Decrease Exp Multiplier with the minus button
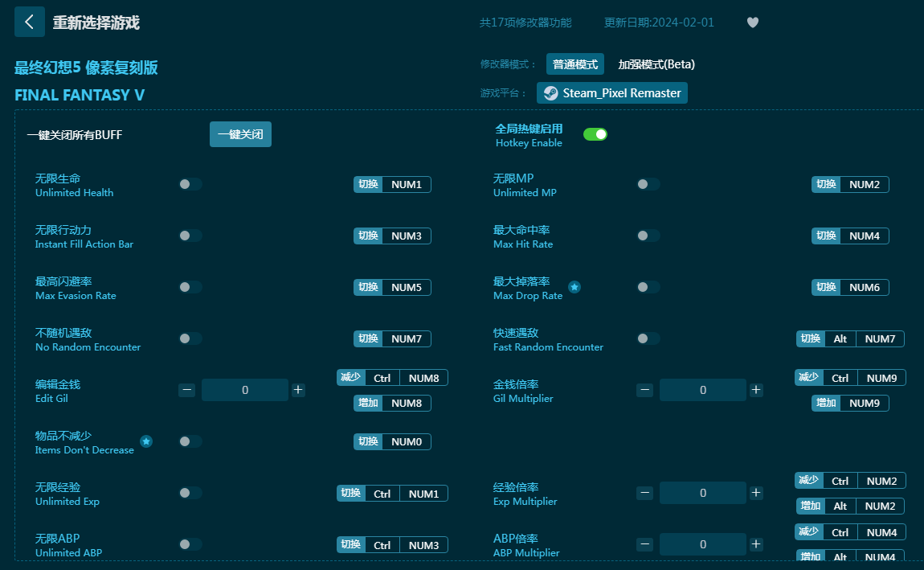 click(644, 493)
